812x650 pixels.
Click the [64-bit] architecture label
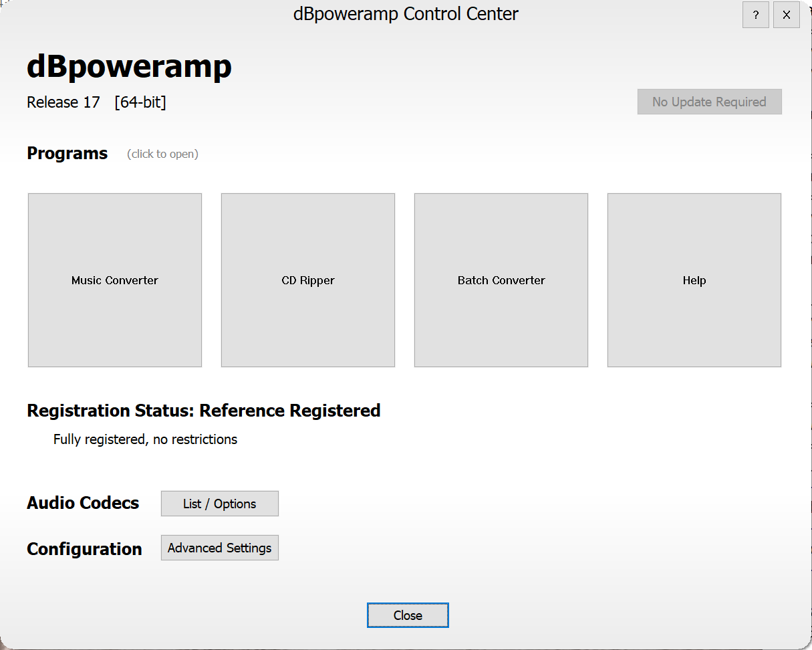[x=140, y=102]
